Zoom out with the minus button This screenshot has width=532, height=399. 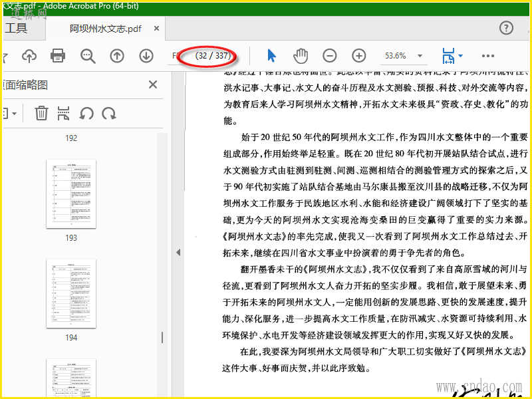coord(329,56)
